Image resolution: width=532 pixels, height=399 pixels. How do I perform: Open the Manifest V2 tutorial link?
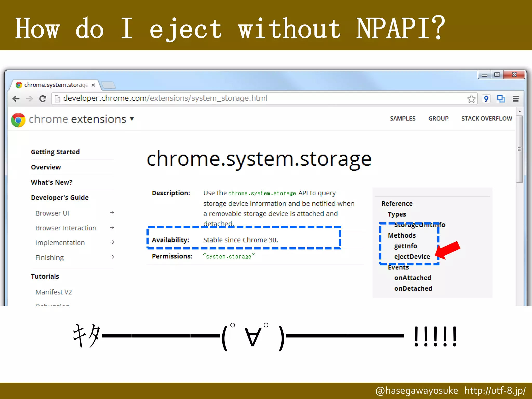click(54, 292)
